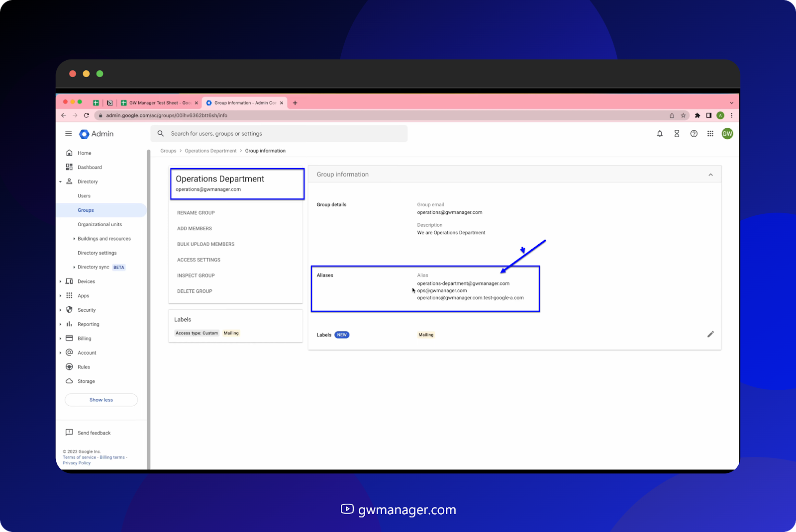This screenshot has width=796, height=532.
Task: Reload the page with refresh icon
Action: 87,115
